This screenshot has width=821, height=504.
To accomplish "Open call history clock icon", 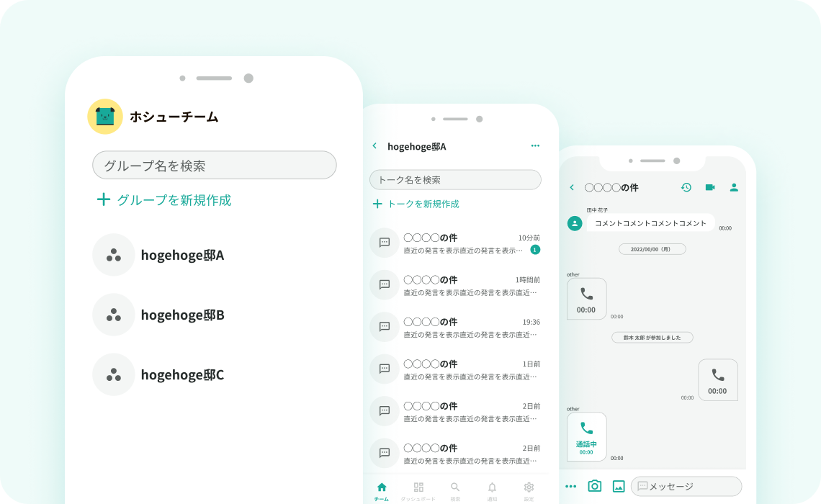I will pos(686,187).
